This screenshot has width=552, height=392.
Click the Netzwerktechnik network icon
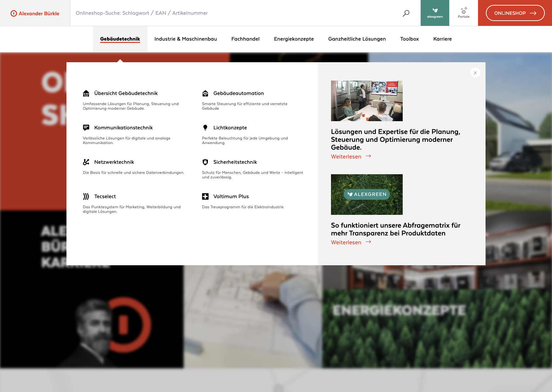[86, 162]
